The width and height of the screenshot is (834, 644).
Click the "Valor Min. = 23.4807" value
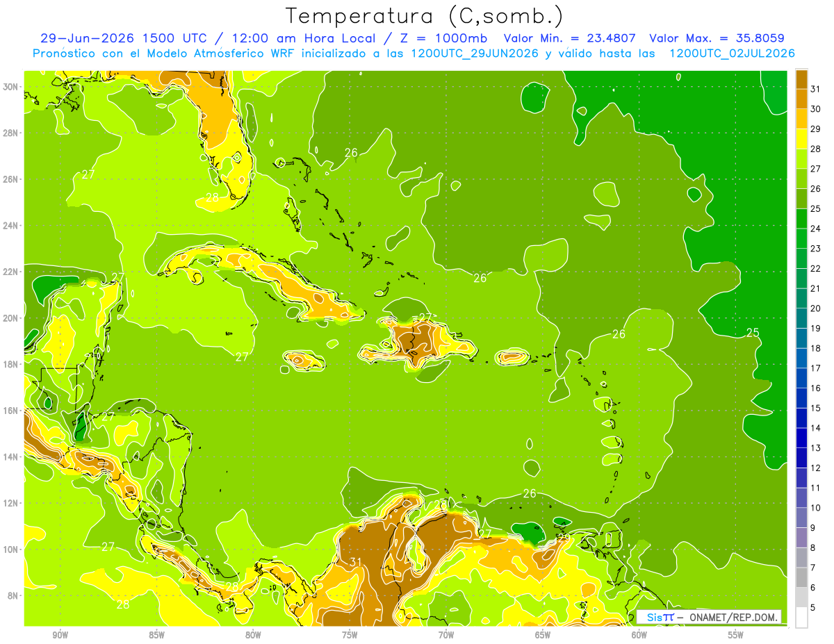point(569,38)
